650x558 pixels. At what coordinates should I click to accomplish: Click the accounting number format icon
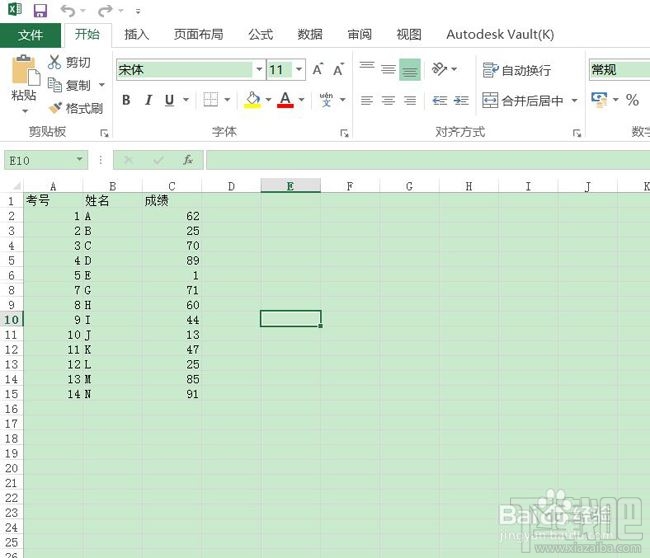(x=599, y=100)
